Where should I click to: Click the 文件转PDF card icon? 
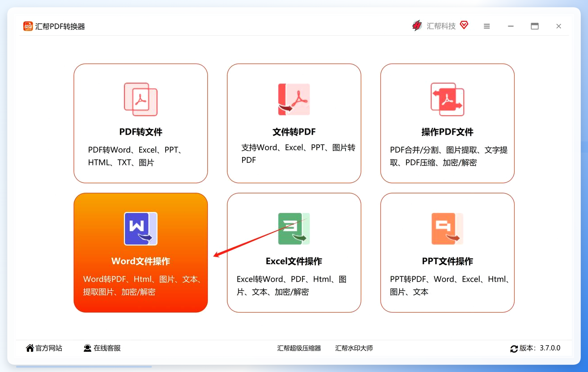pos(294,99)
